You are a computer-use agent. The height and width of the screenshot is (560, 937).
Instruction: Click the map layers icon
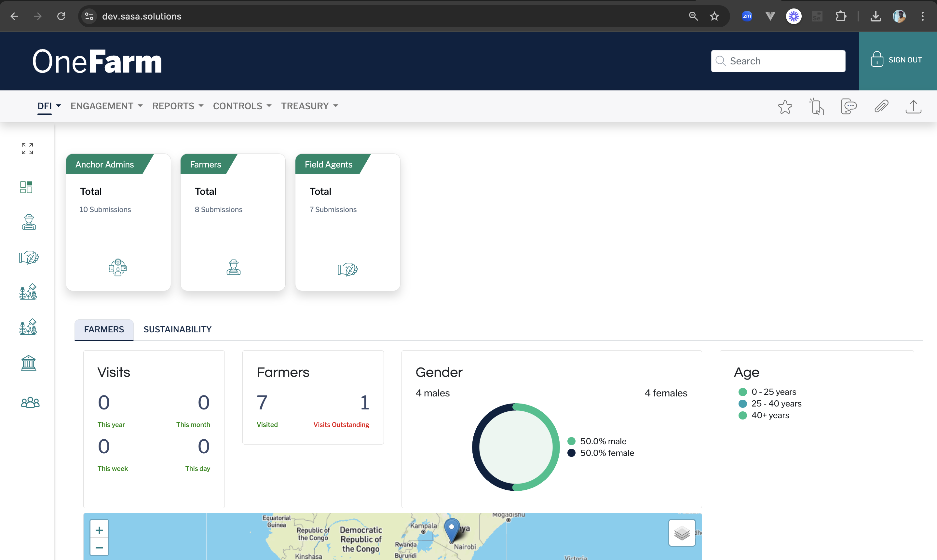coord(682,533)
